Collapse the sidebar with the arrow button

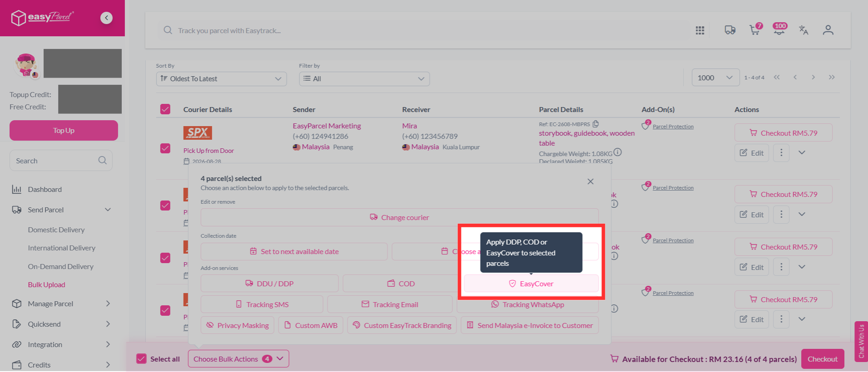click(106, 18)
